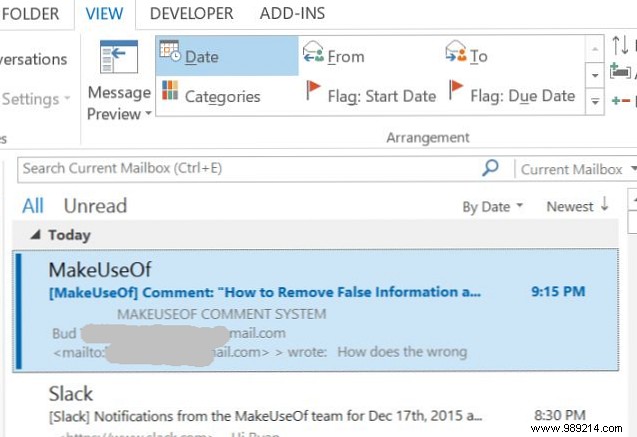
Task: Click MAKEUSEOF COMMENT SYSTEM preview text
Action: click(222, 314)
